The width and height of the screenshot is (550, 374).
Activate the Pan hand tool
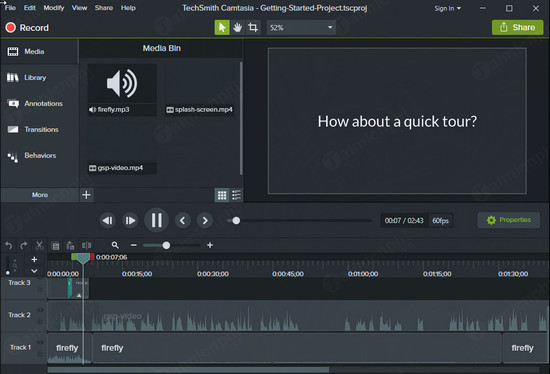tap(237, 27)
